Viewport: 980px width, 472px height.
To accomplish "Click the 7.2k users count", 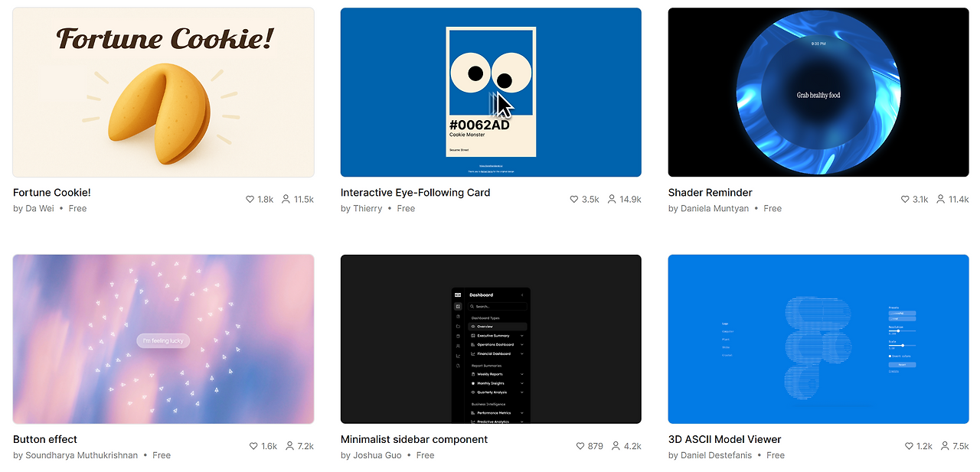I will (306, 446).
